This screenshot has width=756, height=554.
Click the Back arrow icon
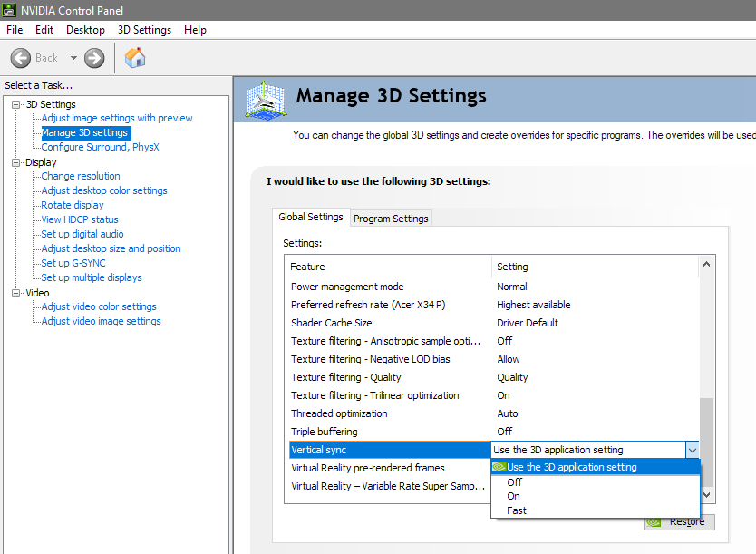point(20,58)
